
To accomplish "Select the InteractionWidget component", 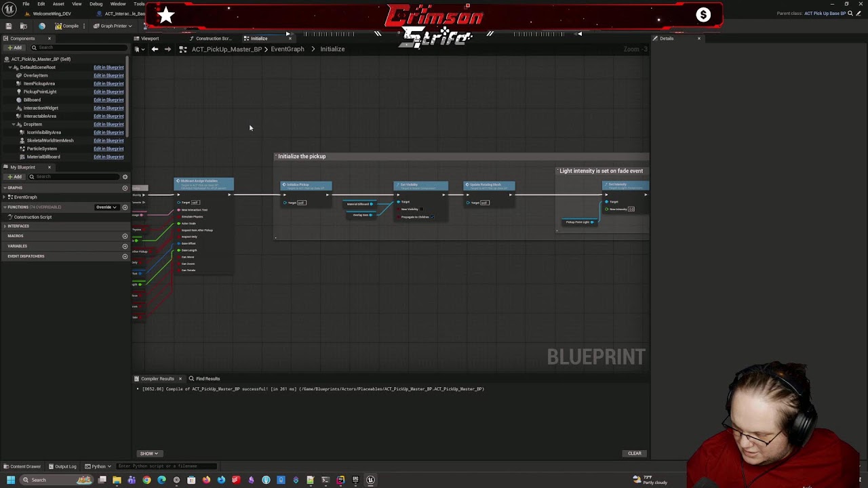I will (x=41, y=108).
